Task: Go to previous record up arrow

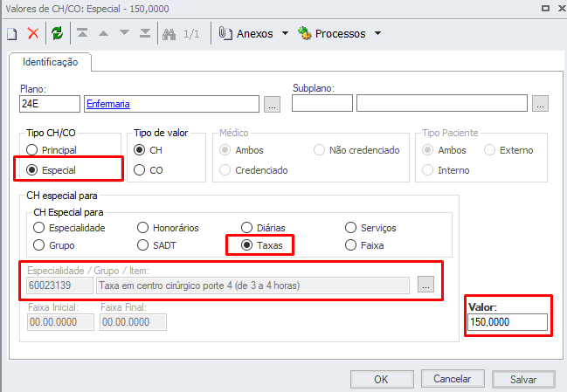Action: pyautogui.click(x=103, y=33)
